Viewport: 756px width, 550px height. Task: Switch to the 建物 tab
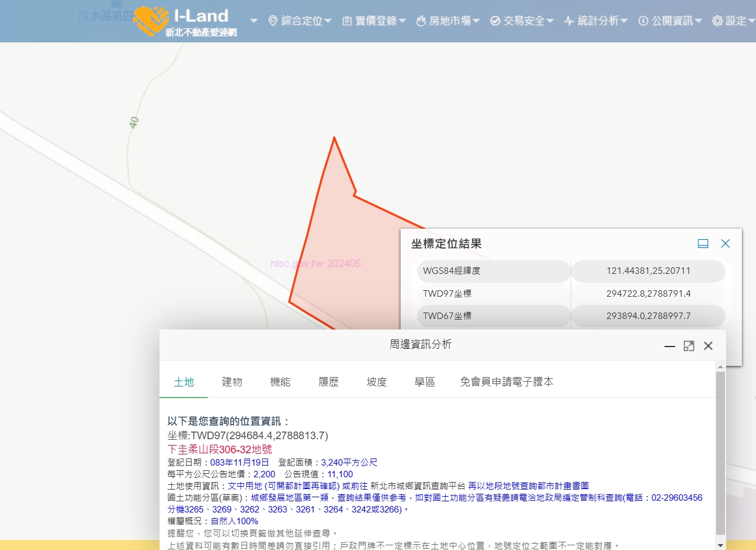point(232,382)
